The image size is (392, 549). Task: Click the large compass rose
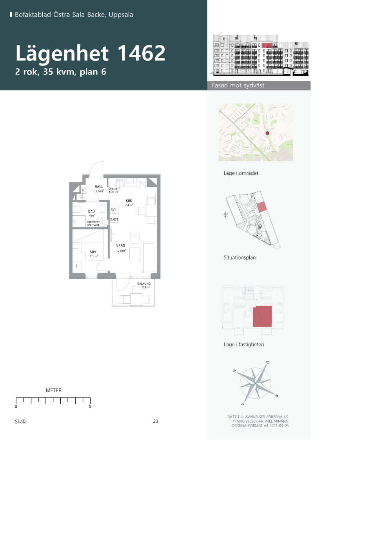pos(255,383)
